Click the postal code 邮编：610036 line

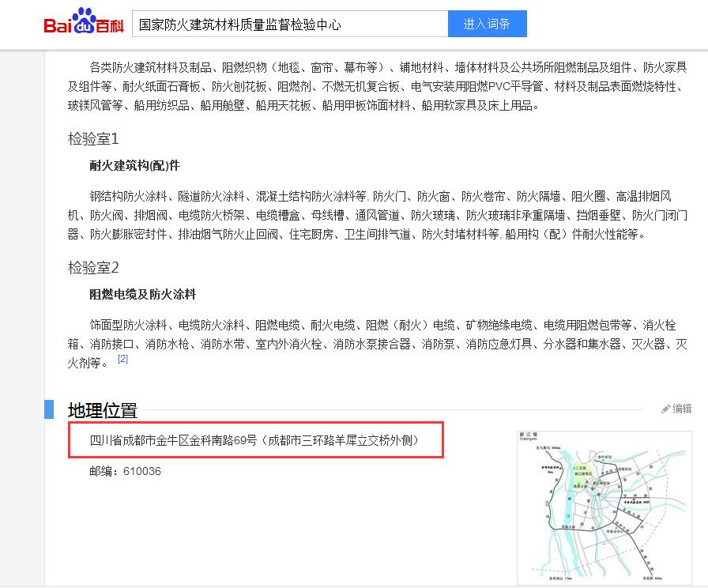pos(126,471)
